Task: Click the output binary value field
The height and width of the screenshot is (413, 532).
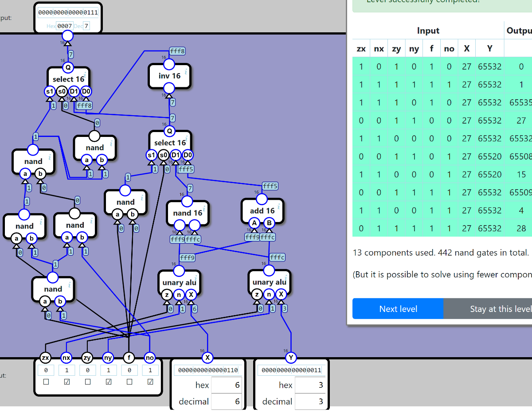Action: (x=68, y=12)
